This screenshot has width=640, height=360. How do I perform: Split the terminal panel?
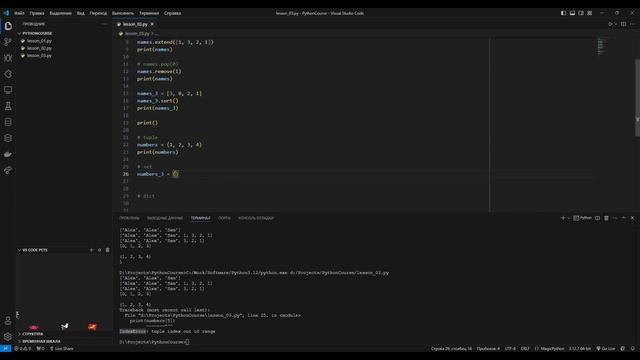pos(598,218)
